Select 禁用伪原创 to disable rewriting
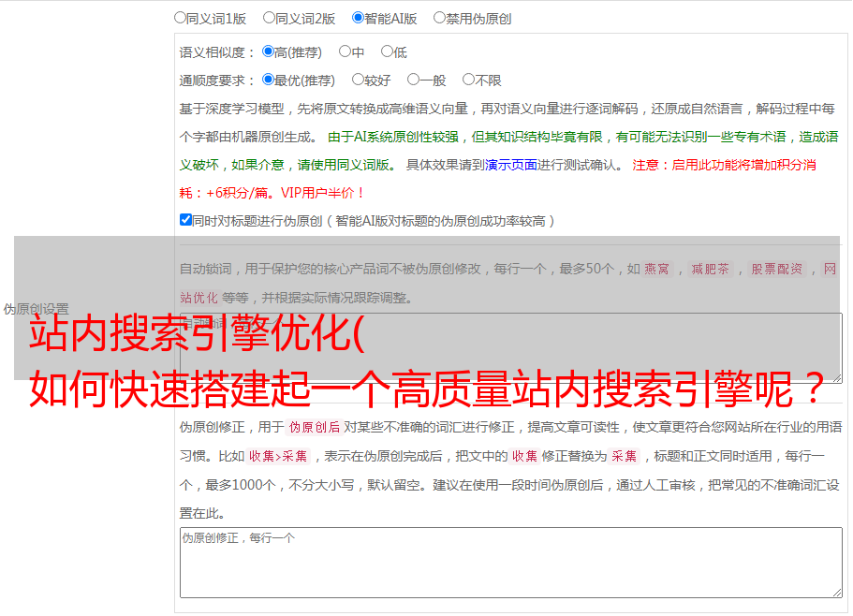The height and width of the screenshot is (616, 853). tap(439, 18)
